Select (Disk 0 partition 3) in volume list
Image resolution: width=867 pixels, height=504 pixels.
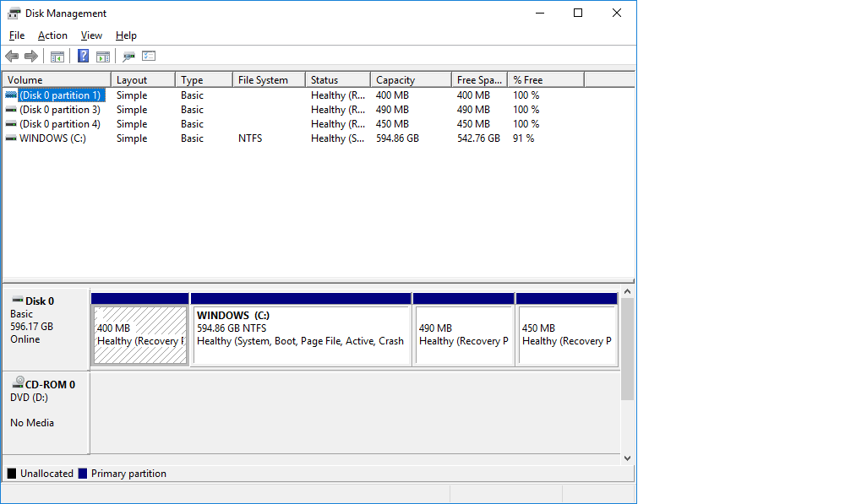pyautogui.click(x=59, y=110)
